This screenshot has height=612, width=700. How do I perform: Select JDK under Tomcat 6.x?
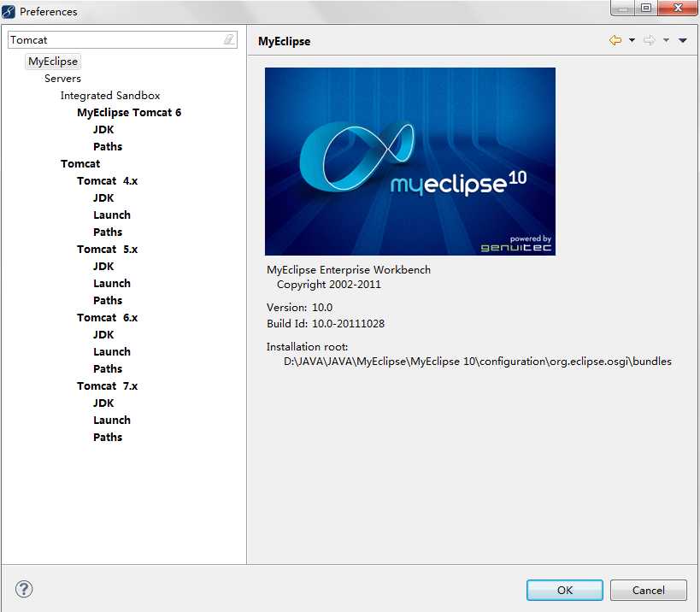click(x=103, y=334)
